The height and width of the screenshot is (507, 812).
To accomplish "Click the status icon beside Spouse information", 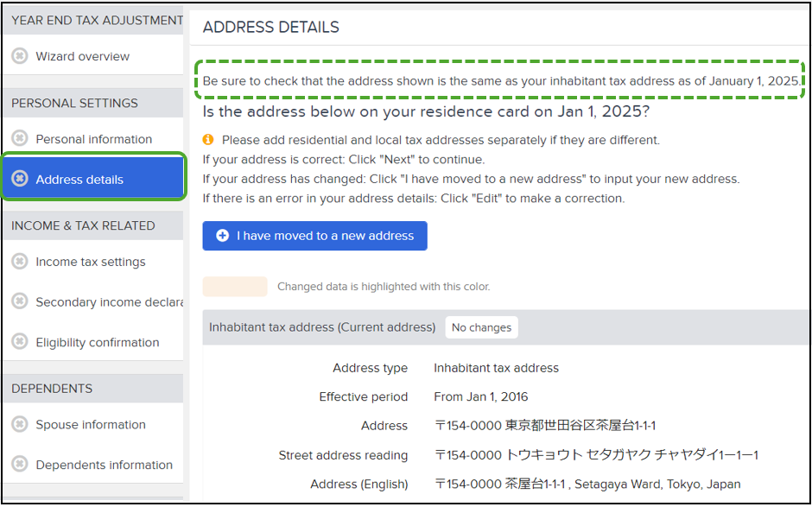I will pos(20,424).
